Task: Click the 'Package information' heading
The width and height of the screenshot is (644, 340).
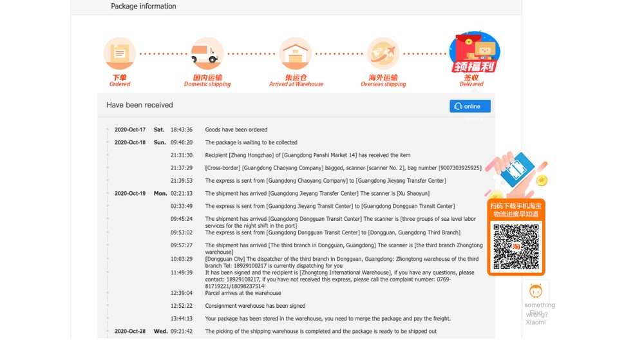Action: click(144, 6)
